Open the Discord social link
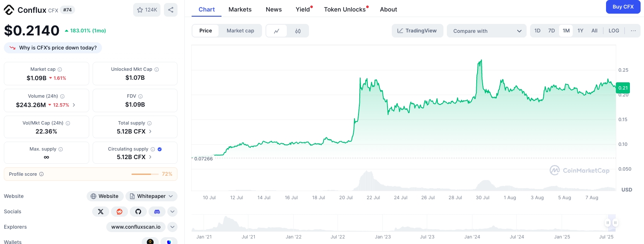 157,211
